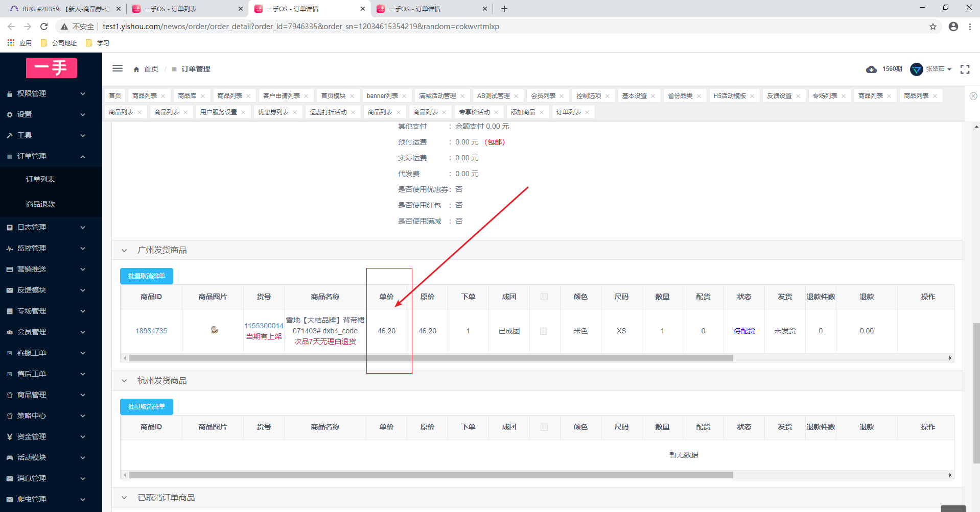
Task: Click the browser address bar URL
Action: (x=301, y=27)
